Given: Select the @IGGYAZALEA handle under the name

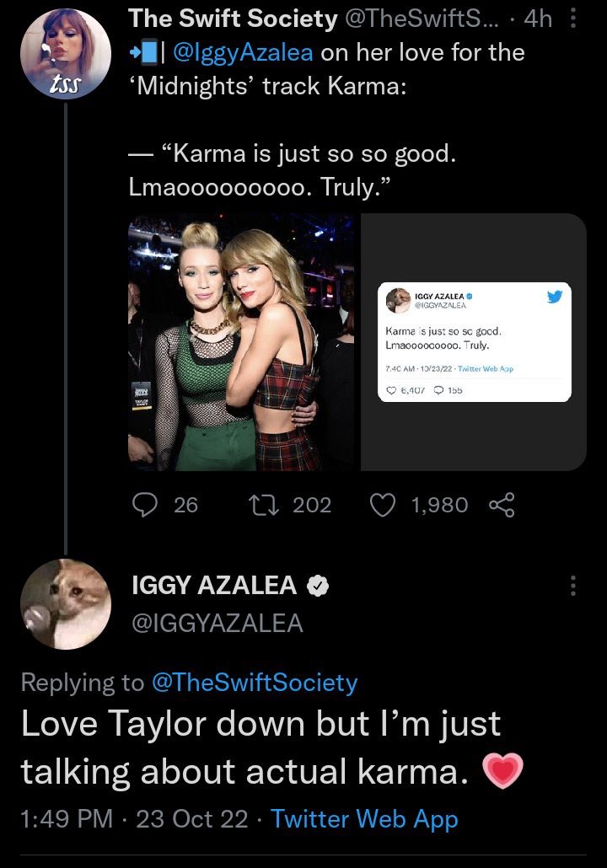Looking at the screenshot, I should pos(217,623).
